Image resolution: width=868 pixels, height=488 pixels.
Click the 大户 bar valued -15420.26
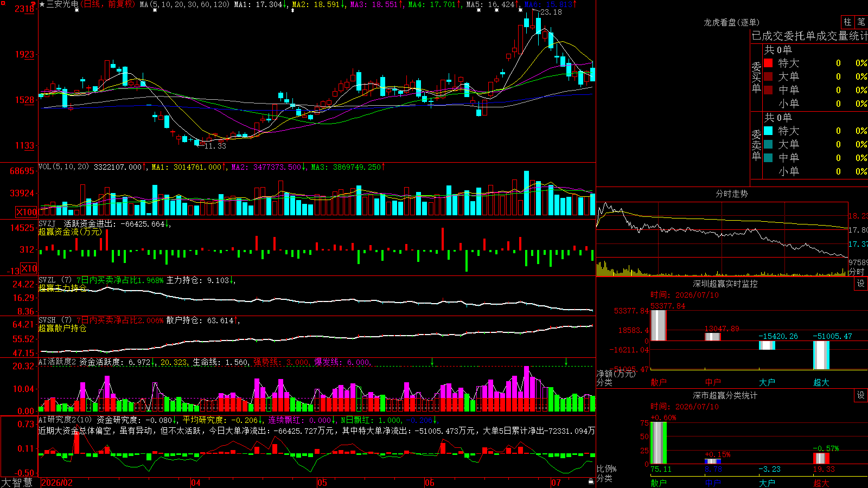point(767,345)
